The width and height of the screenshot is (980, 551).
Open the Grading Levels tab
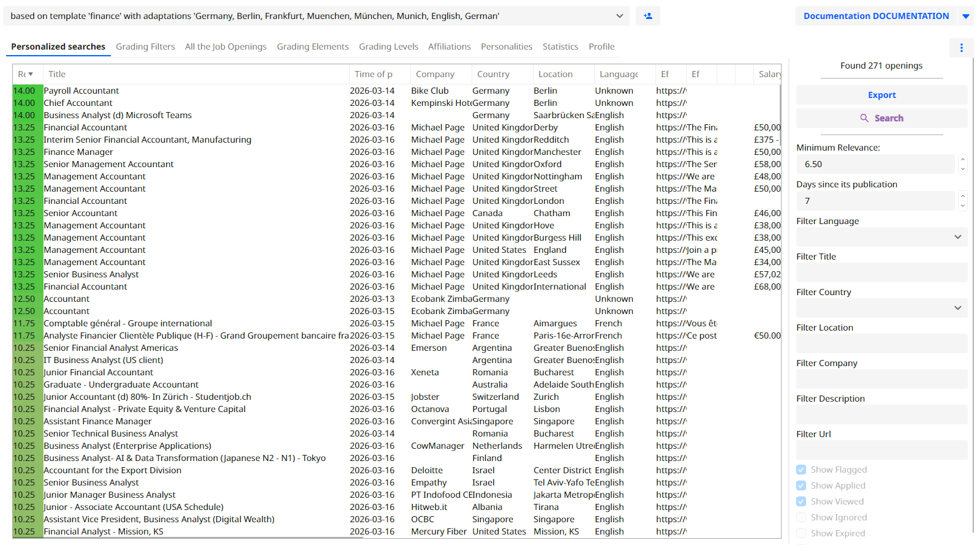[x=388, y=46]
